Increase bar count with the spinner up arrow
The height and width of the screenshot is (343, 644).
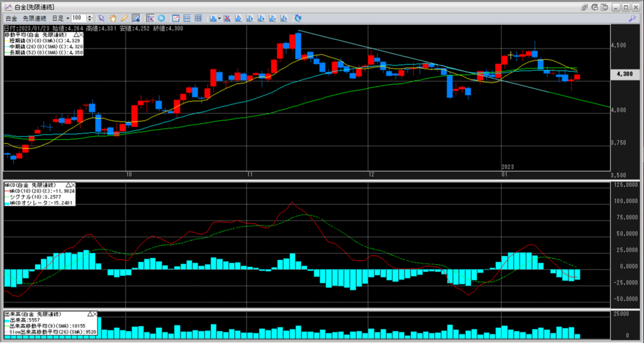point(91,16)
